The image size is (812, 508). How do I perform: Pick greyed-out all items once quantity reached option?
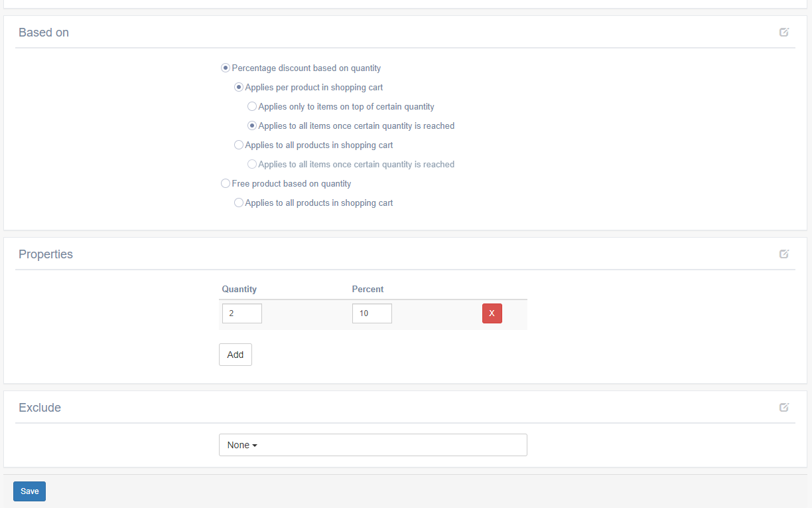pyautogui.click(x=252, y=165)
